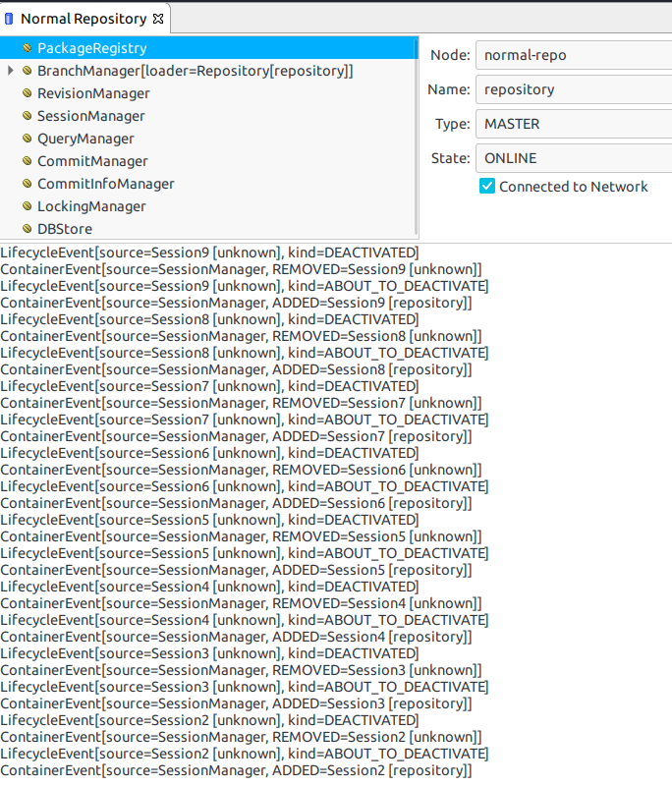Click ADDED=Session5 container event line
This screenshot has height=786, width=672.
point(236,570)
